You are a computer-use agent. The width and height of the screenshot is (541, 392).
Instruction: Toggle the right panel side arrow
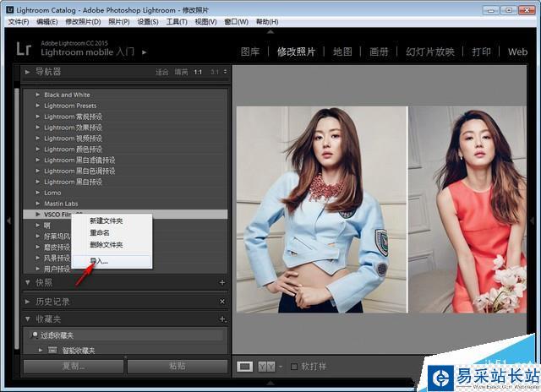pyautogui.click(x=532, y=220)
